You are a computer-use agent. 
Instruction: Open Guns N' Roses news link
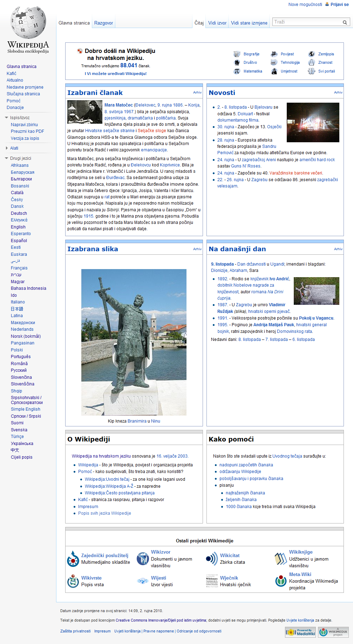246,166
